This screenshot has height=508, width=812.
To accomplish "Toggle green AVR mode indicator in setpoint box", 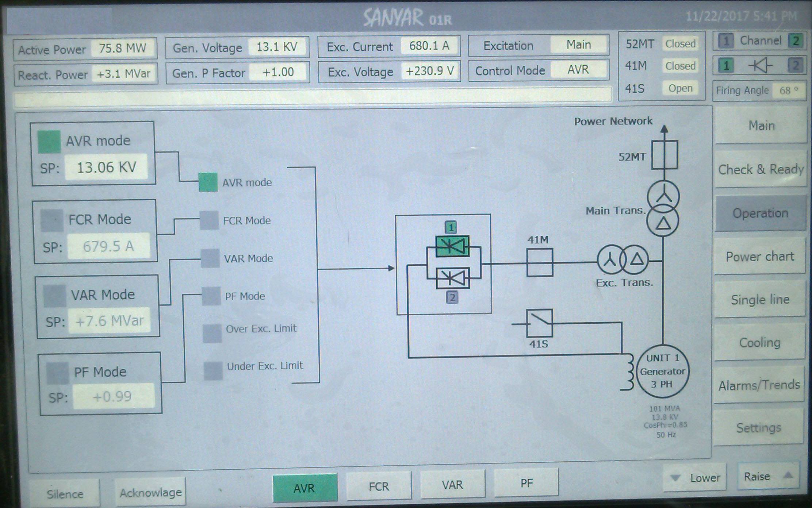I will point(49,142).
